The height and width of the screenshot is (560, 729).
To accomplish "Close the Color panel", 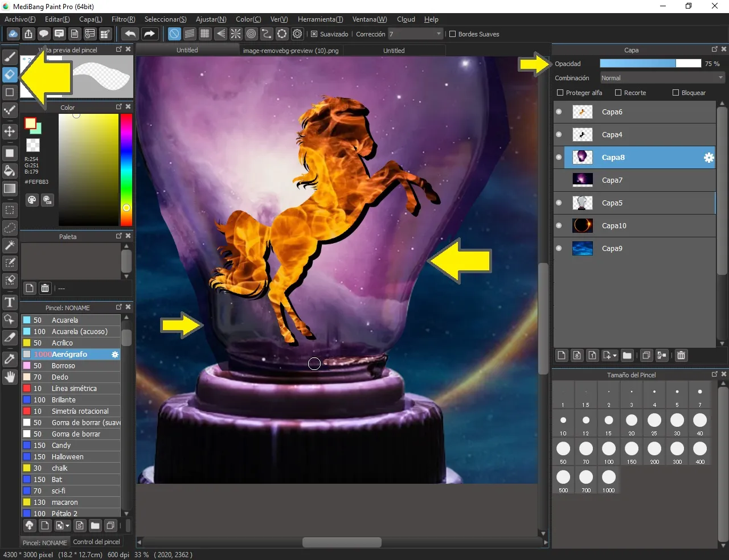I will [128, 106].
